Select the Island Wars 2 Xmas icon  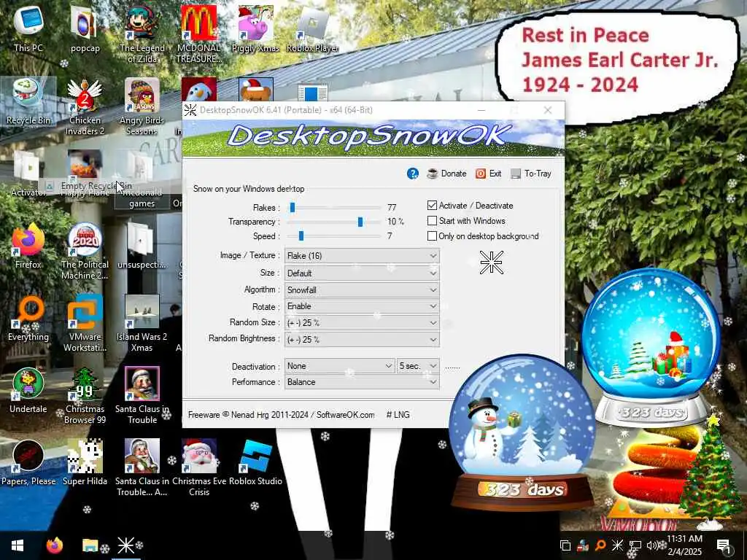[x=142, y=324]
